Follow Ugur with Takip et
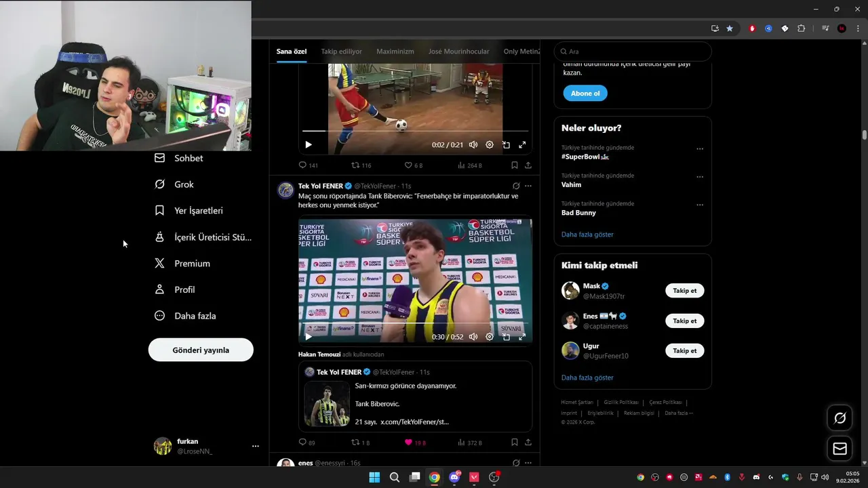868x488 pixels. pyautogui.click(x=685, y=351)
